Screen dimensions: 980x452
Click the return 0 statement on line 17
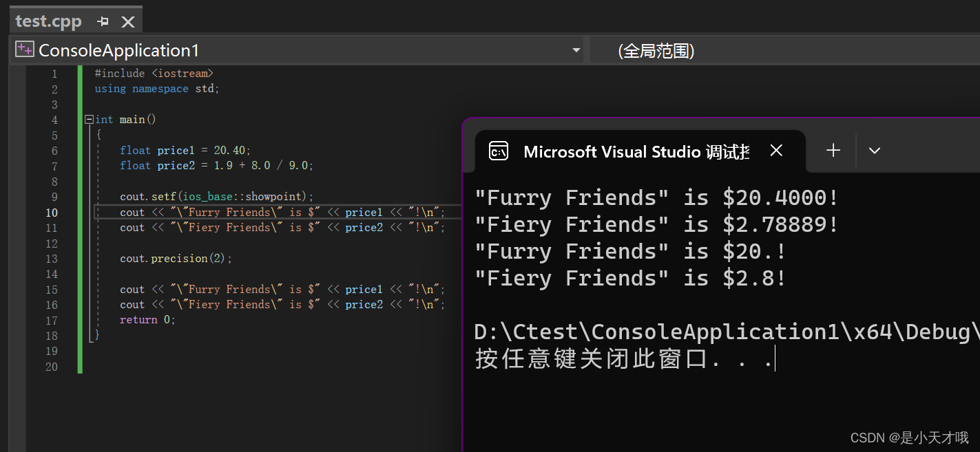click(147, 320)
